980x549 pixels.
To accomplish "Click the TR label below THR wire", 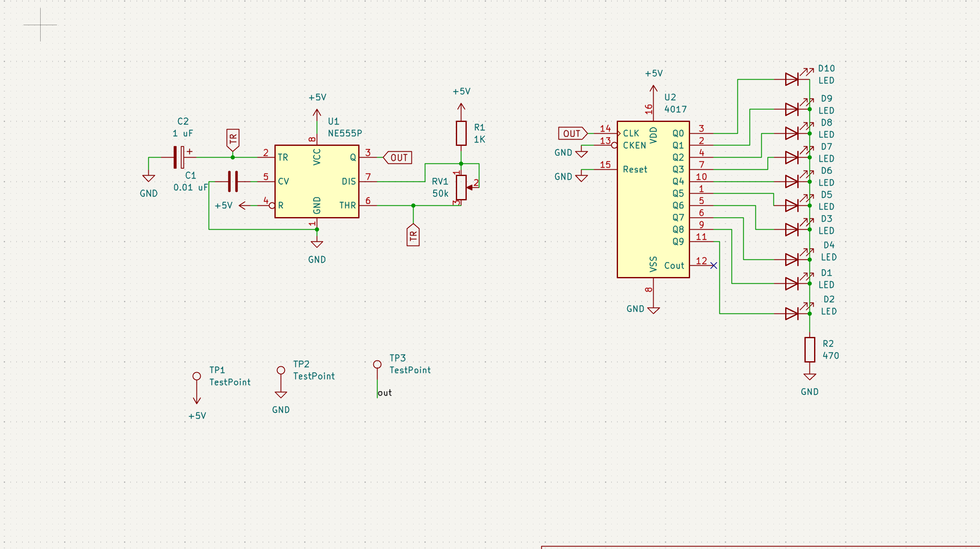I will [413, 235].
